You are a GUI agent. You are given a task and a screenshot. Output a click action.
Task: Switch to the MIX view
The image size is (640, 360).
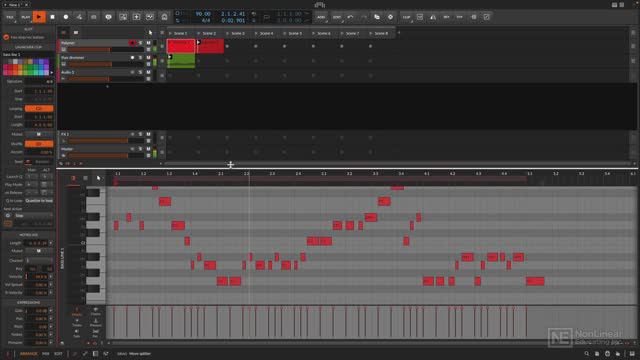(x=46, y=354)
